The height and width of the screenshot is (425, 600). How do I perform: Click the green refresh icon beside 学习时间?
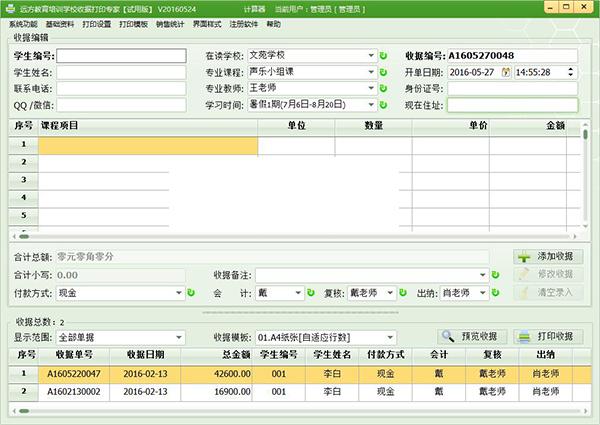pos(383,105)
